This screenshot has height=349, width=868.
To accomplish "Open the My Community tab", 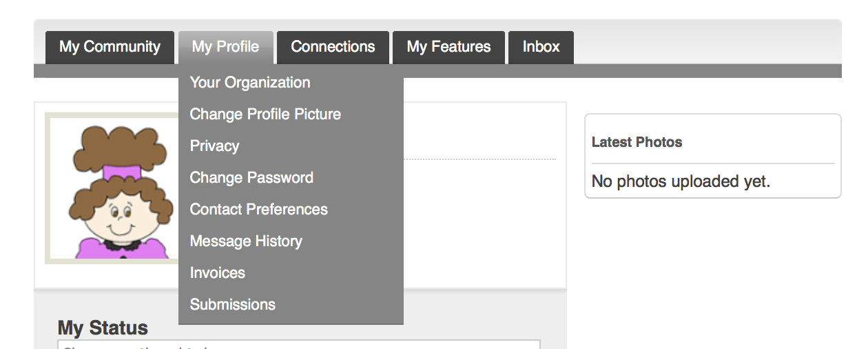I will click(110, 47).
